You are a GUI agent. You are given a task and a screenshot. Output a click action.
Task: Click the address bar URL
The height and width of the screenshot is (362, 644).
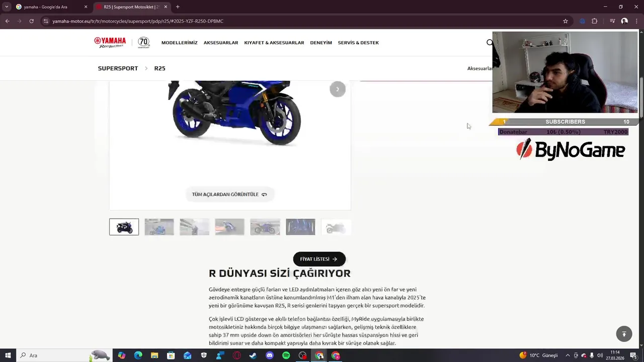click(138, 21)
